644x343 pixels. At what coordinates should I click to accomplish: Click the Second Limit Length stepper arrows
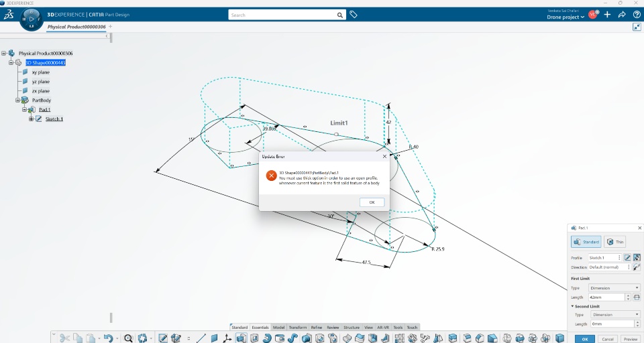[637, 324]
